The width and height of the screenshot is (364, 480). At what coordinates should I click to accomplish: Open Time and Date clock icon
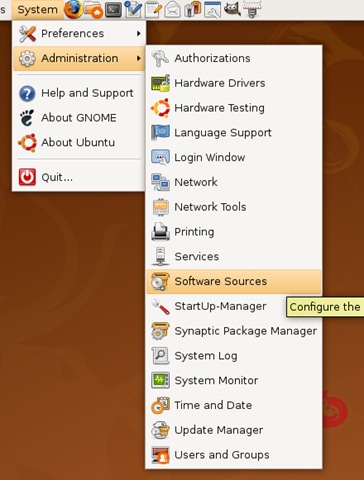pos(160,405)
